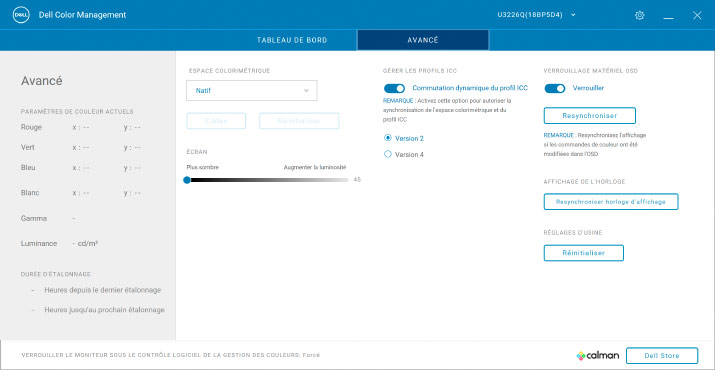The height and width of the screenshot is (370, 715).
Task: Click Heures jusqu'au prochain étalonnage text
Action: (x=104, y=310)
